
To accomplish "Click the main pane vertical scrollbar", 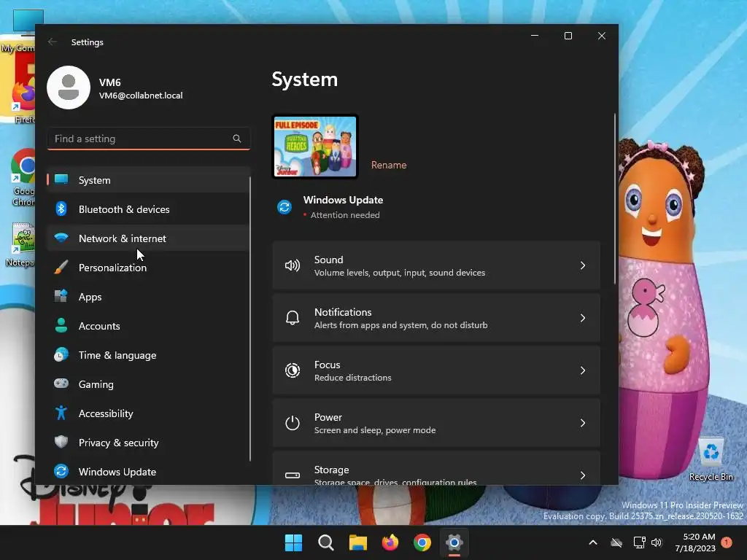I will click(x=614, y=199).
